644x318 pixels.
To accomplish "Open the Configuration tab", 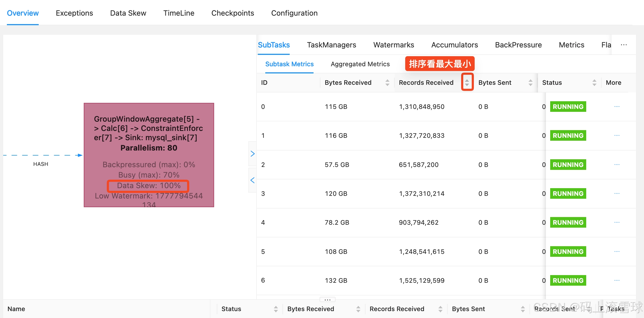I will coord(294,13).
